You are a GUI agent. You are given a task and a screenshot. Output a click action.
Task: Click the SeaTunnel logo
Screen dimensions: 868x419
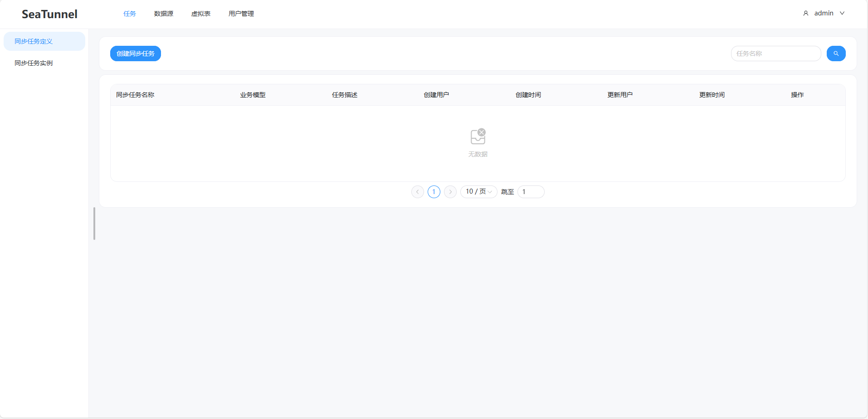[x=49, y=14]
